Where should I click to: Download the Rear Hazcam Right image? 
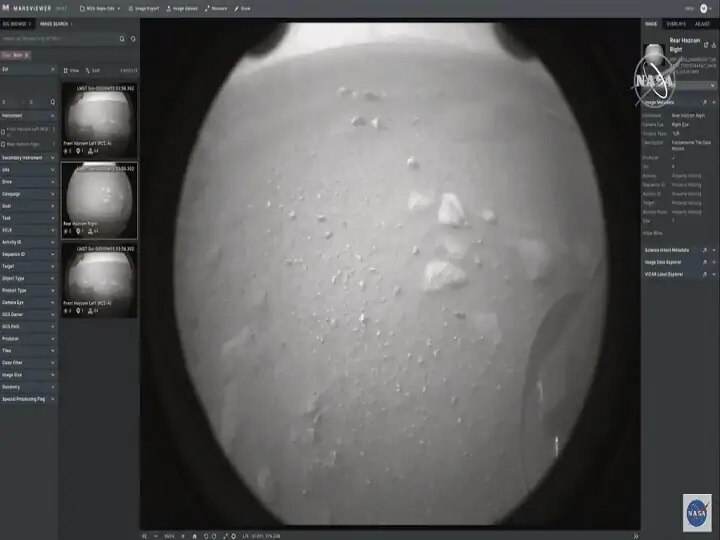click(x=714, y=47)
